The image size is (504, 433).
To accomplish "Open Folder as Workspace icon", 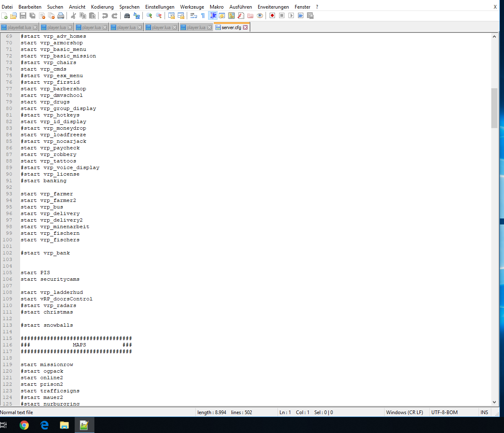I will point(250,16).
